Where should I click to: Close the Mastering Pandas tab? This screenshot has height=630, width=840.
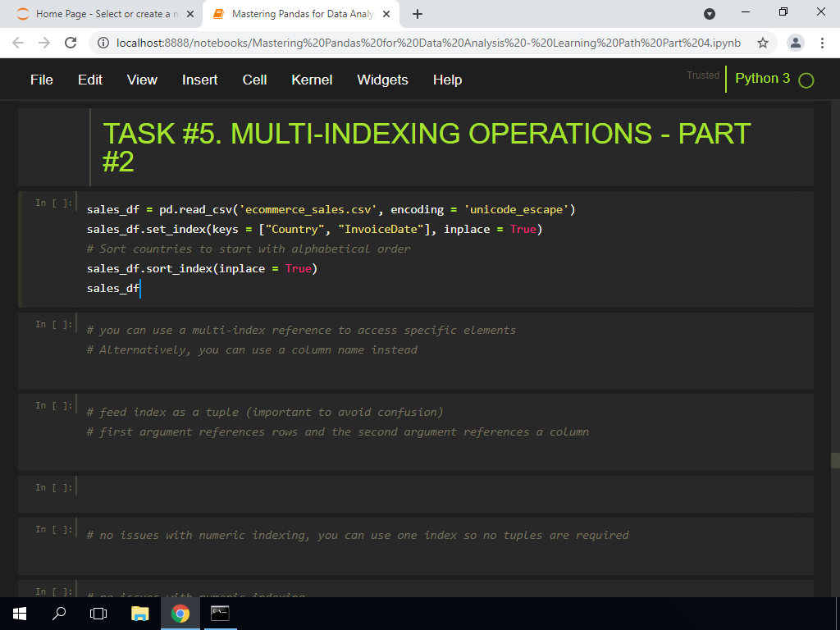pyautogui.click(x=386, y=14)
